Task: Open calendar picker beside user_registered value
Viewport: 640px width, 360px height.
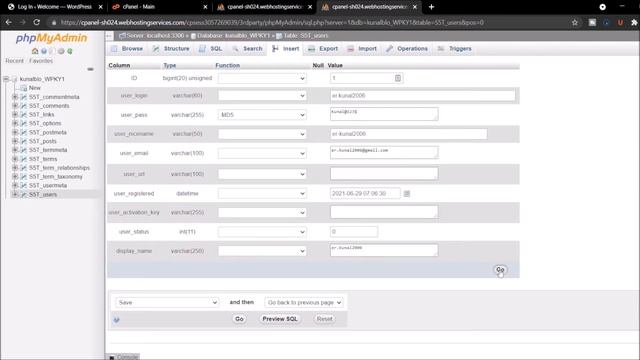Action: 407,193
